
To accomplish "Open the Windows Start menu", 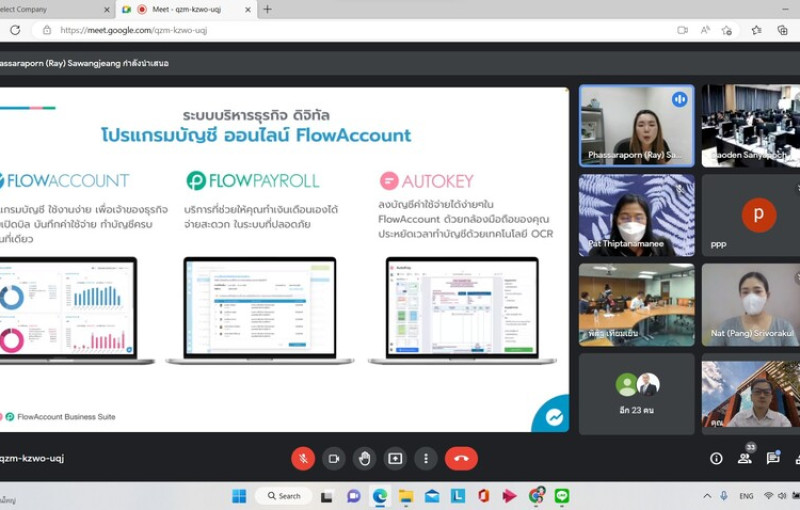I will point(239,496).
